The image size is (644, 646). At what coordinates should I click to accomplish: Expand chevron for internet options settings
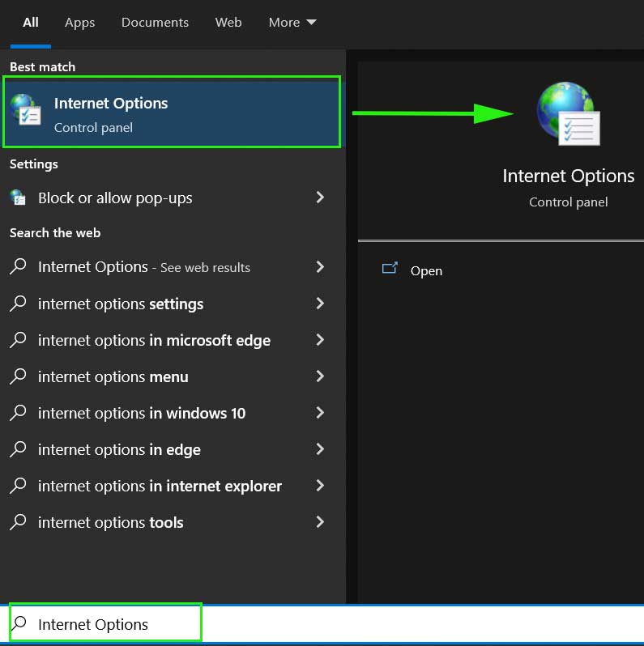click(x=319, y=304)
